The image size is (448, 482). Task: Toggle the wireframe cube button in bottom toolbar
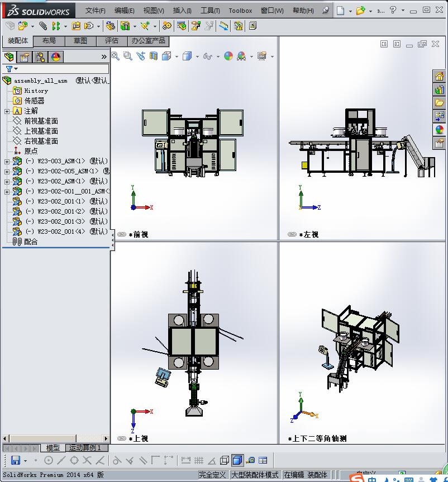point(225,460)
